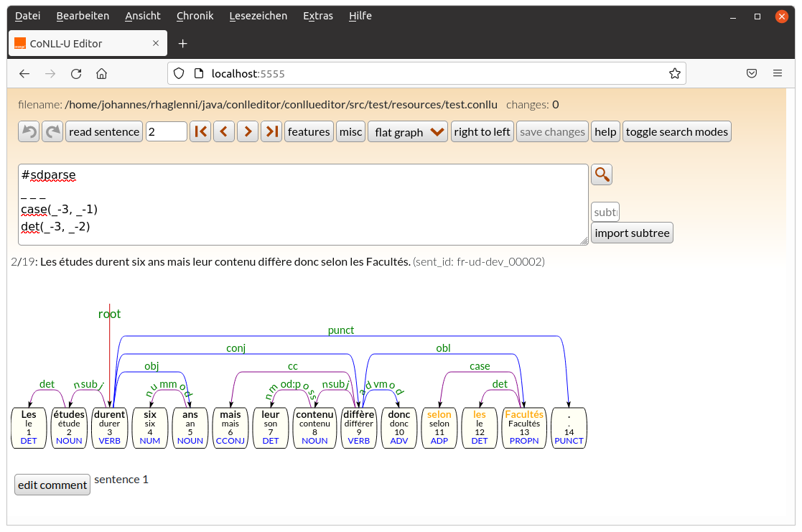Screen dimensions: 802x532
Task: Toggle right to left display
Action: pos(482,132)
